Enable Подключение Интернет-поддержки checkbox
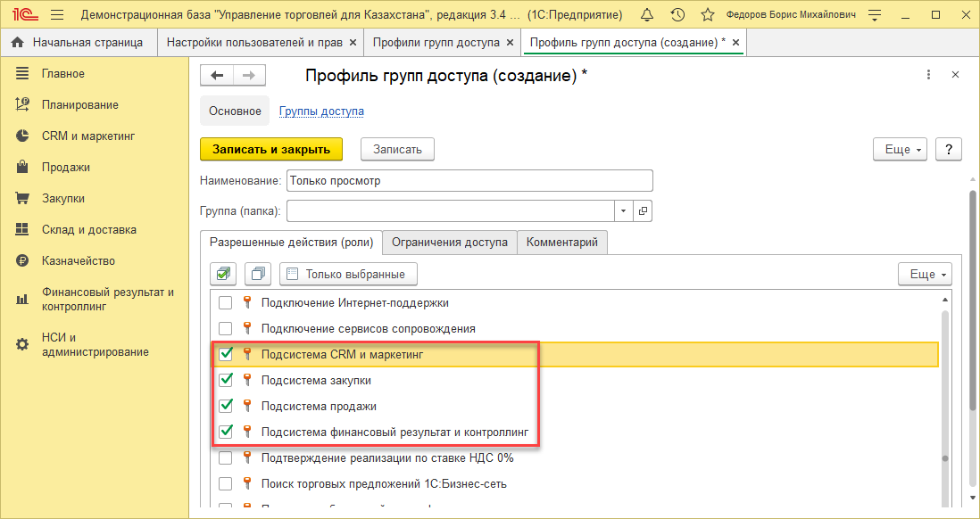The height and width of the screenshot is (519, 980). [x=226, y=302]
